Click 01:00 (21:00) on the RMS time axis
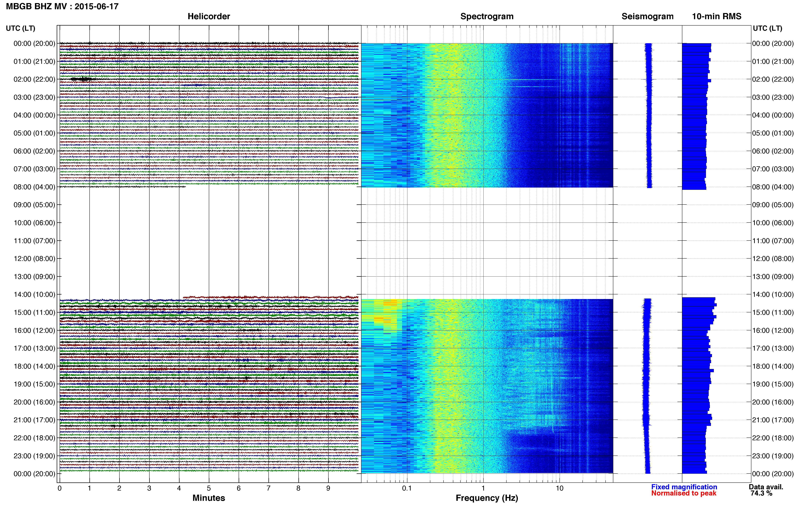812x508 pixels. [x=773, y=62]
